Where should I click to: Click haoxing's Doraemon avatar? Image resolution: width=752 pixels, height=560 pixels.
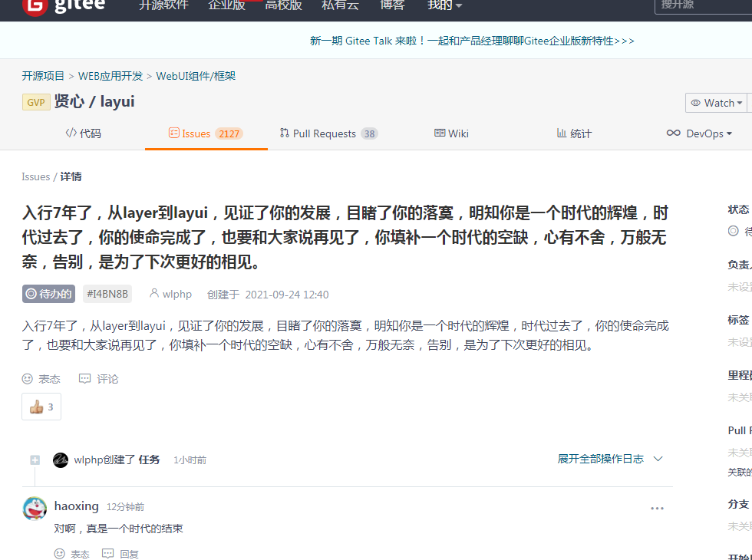click(x=35, y=508)
